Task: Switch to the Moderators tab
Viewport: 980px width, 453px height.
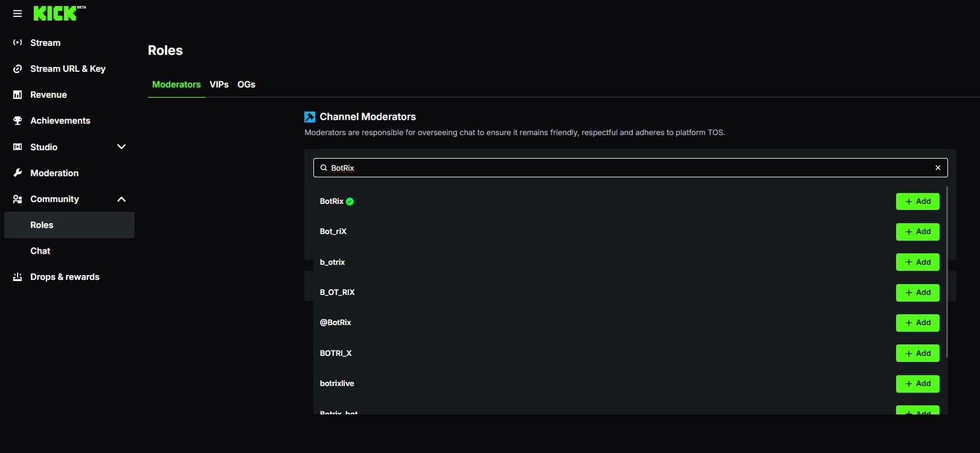Action: tap(176, 84)
